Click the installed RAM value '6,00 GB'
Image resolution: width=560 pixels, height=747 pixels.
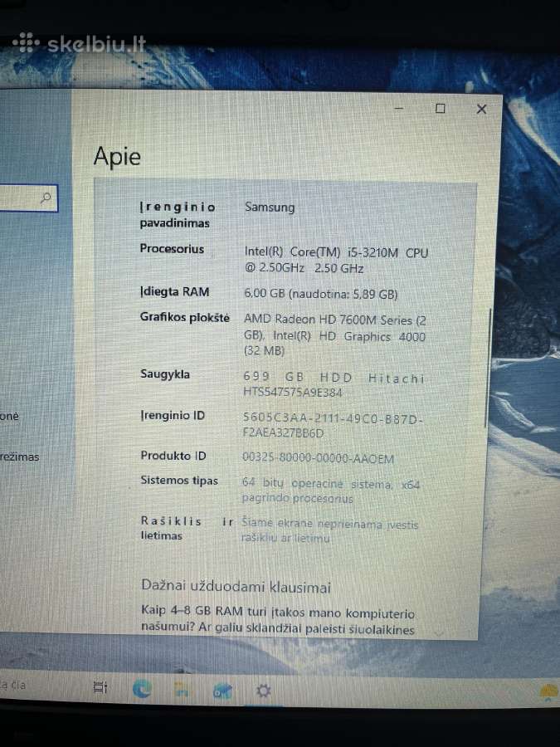tap(265, 293)
